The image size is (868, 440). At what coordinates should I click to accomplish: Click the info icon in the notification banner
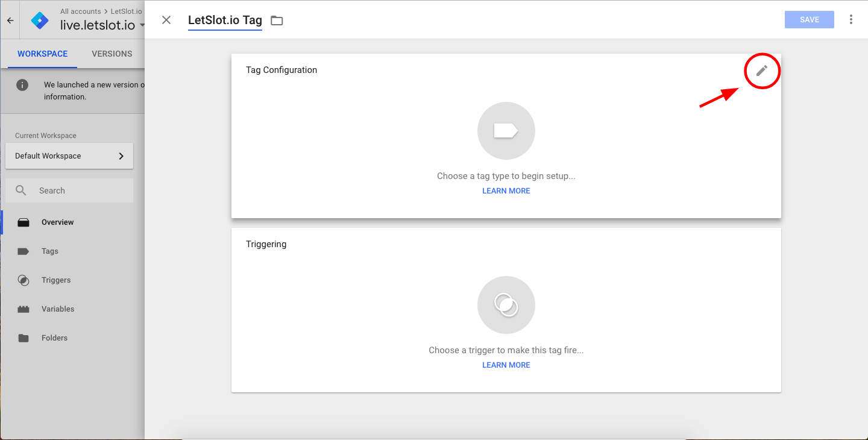point(22,85)
